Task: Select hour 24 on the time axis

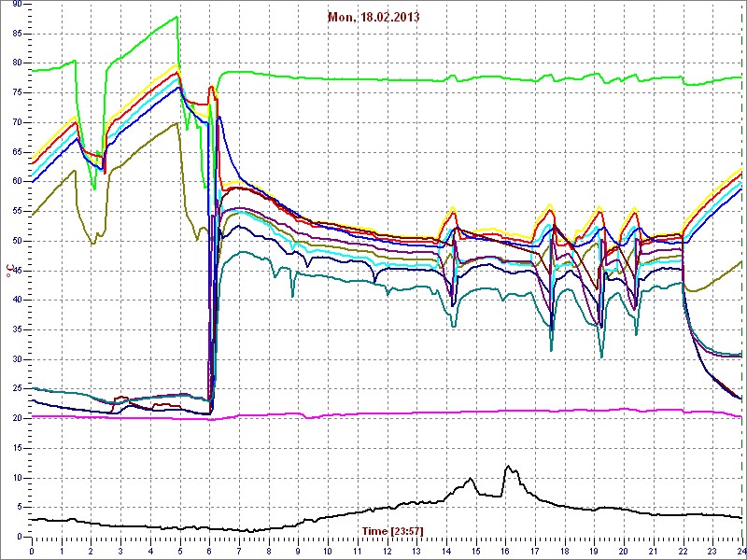Action: [x=741, y=551]
